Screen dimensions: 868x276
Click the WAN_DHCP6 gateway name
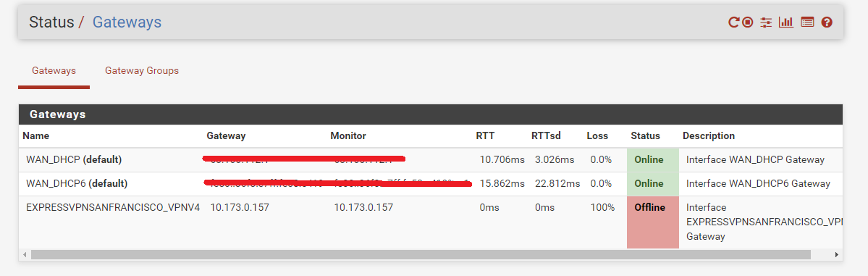tap(56, 183)
